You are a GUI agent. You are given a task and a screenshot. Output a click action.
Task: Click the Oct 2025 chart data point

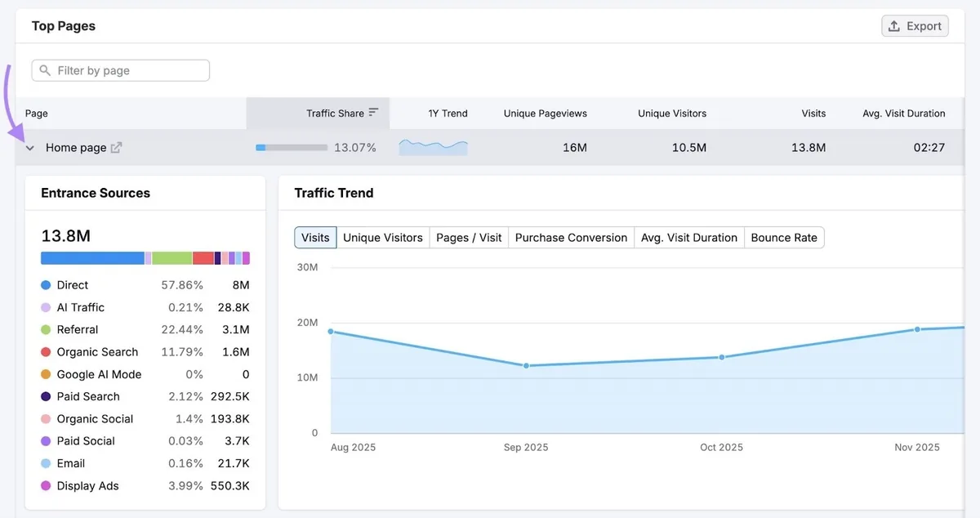[x=722, y=357]
